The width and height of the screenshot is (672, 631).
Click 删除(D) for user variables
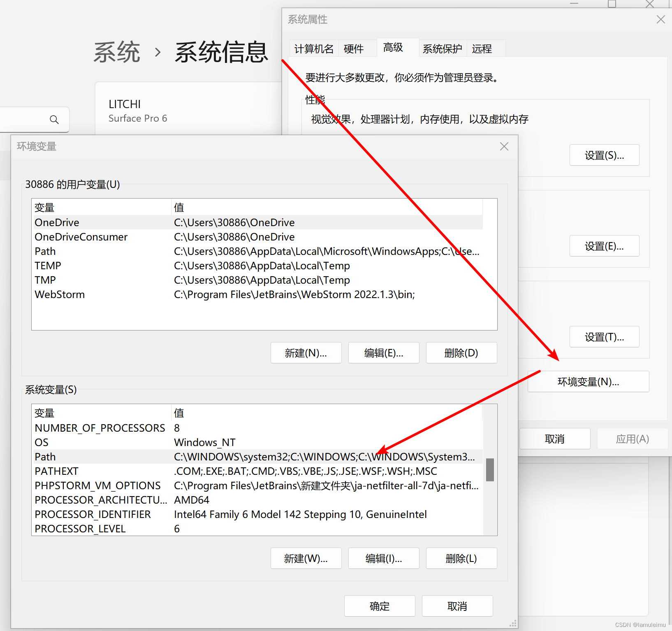(461, 353)
